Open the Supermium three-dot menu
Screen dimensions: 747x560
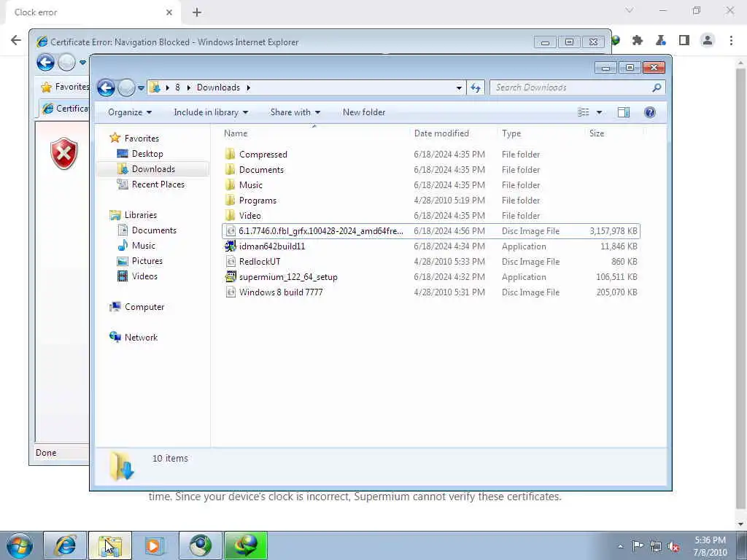tap(731, 41)
